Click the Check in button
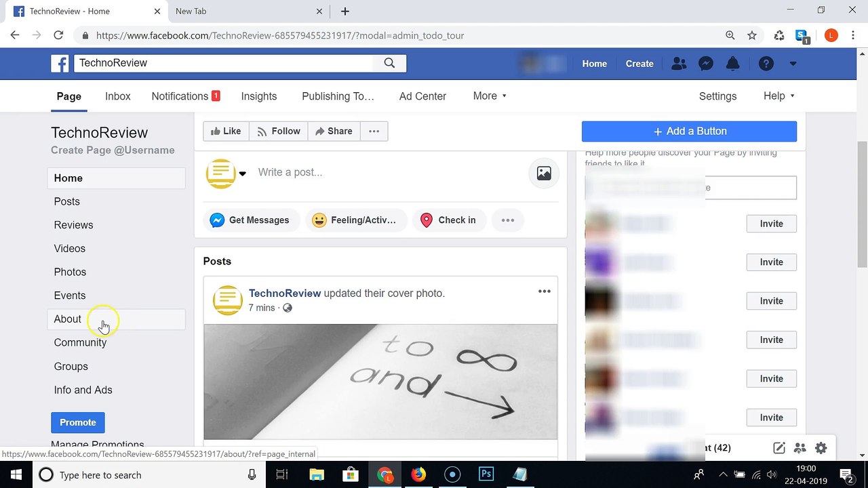868x488 pixels. click(x=449, y=220)
